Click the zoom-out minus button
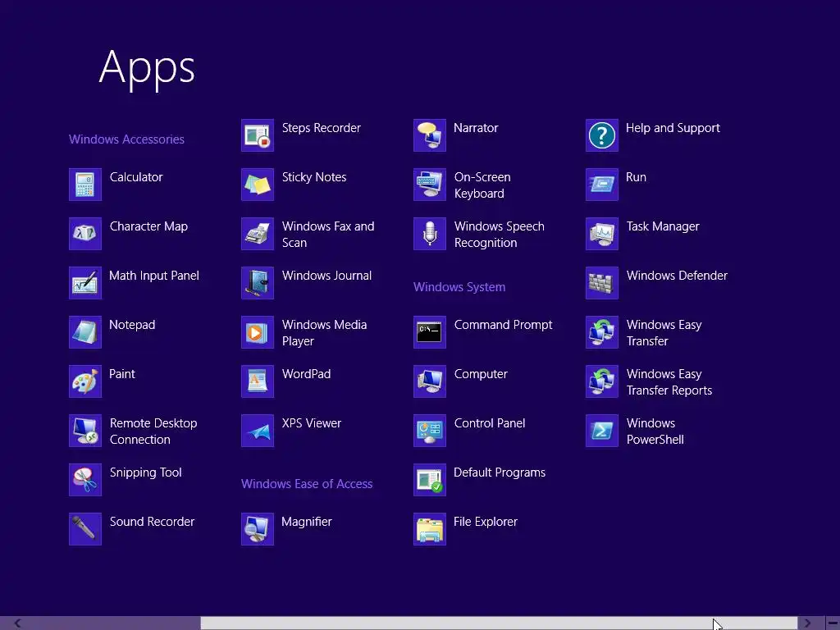 833,623
